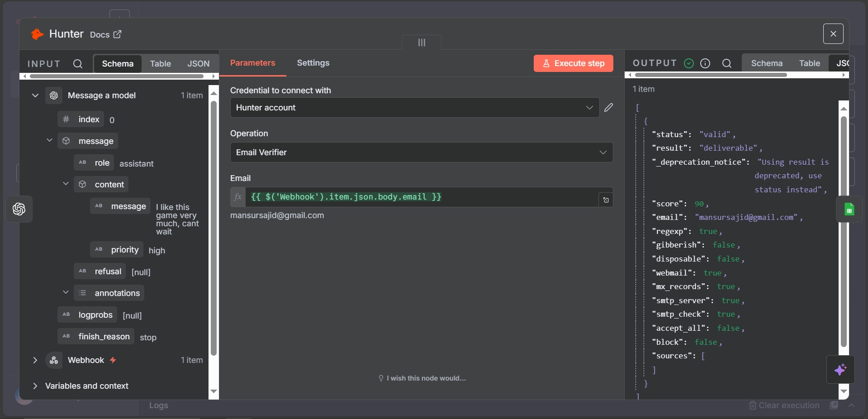Image resolution: width=868 pixels, height=419 pixels.
Task: Click the output scroll down arrow
Action: point(844,391)
